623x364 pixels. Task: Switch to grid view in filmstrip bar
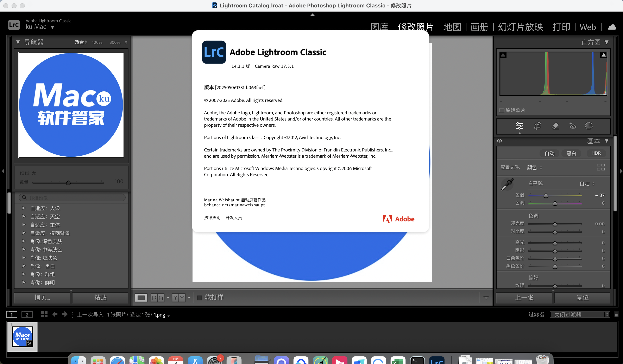[44, 314]
